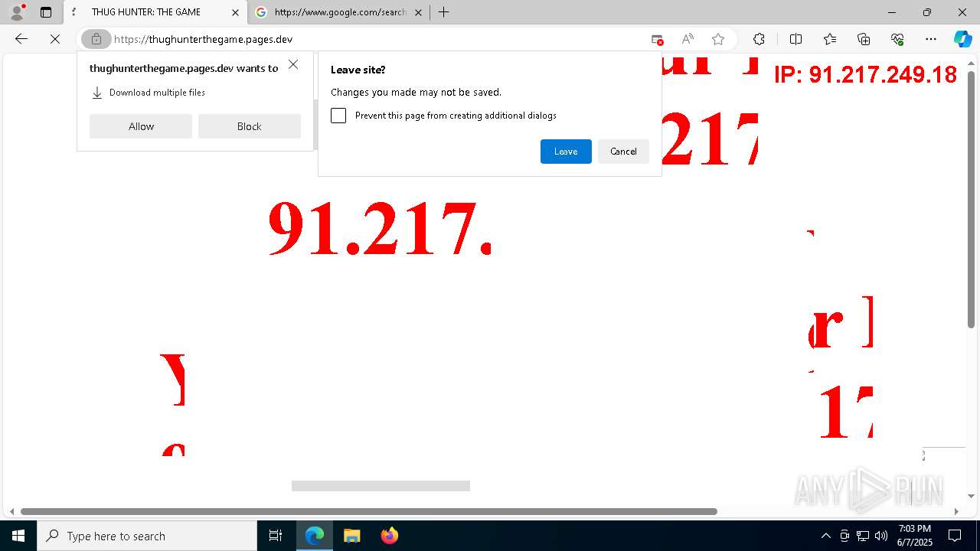
Task: Click the horizontal scrollbar thumb
Action: (369, 511)
